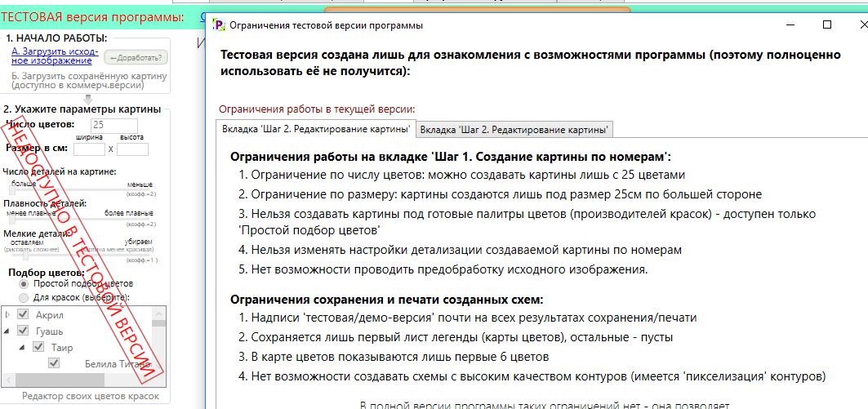
Task: Click 'Подбор цветов:' label
Action: pos(47,273)
